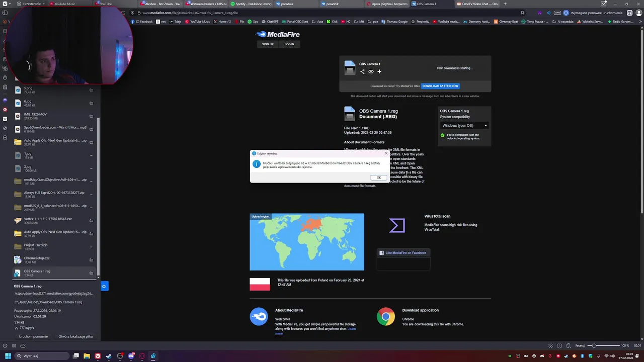
Task: Open the Facebook bookmark
Action: point(142,22)
